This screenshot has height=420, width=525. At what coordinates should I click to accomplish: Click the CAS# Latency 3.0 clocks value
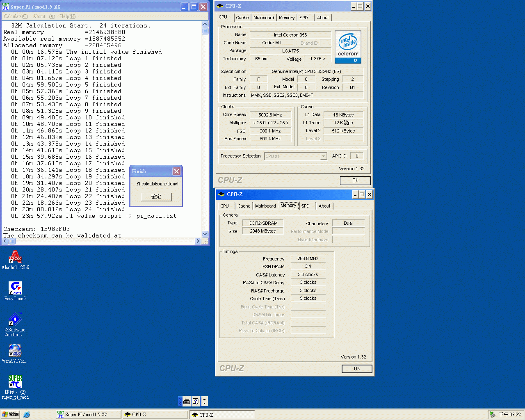pyautogui.click(x=308, y=274)
